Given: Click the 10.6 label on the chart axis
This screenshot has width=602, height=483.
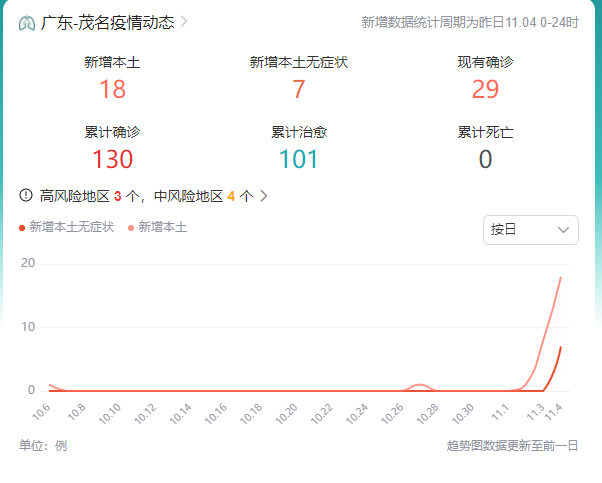Looking at the screenshot, I should pos(42,413).
